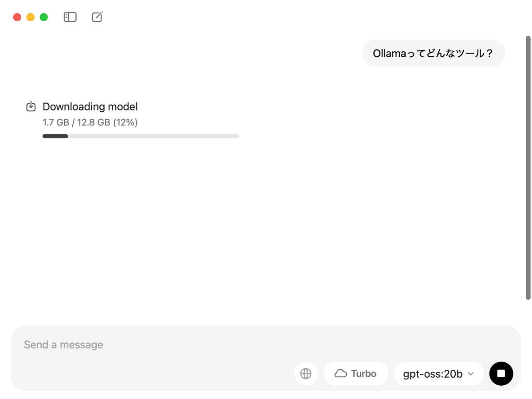Minimize the window with the yellow button
The width and height of the screenshot is (532, 399).
point(31,17)
